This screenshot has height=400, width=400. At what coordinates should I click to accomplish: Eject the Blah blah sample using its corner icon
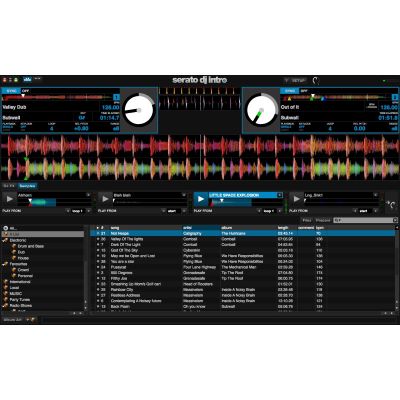click(184, 195)
